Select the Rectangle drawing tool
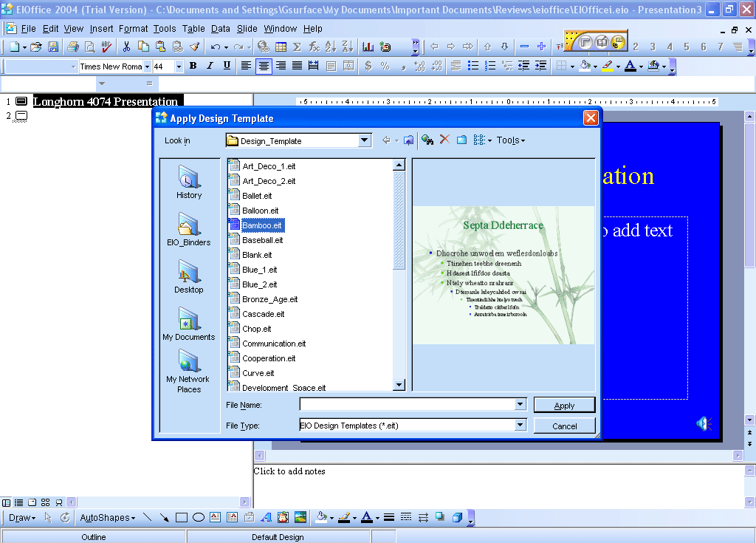This screenshot has width=756, height=543. pos(182,517)
